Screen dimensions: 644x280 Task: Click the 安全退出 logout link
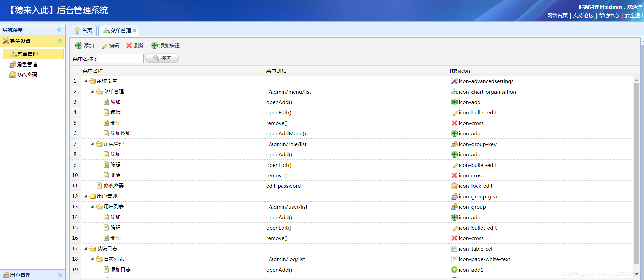[634, 16]
